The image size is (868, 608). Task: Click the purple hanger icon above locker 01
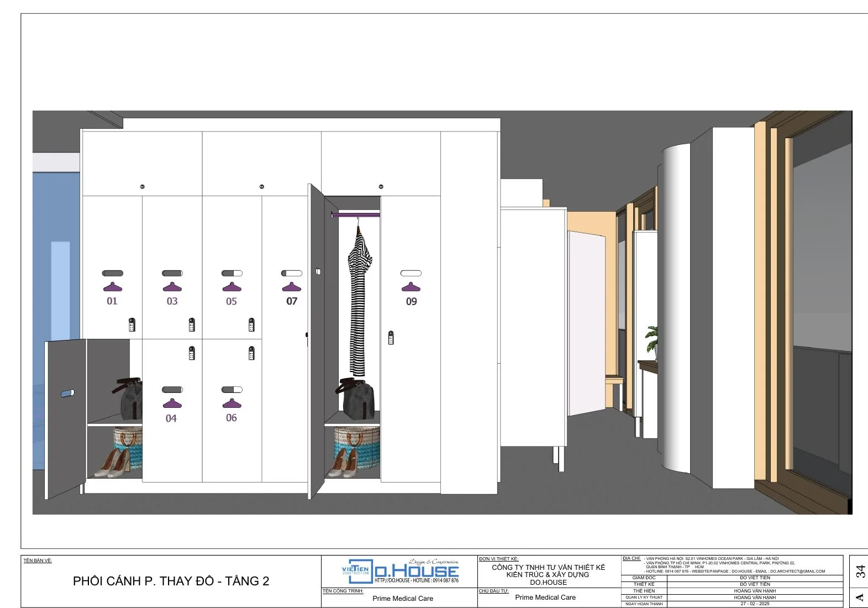coord(112,287)
